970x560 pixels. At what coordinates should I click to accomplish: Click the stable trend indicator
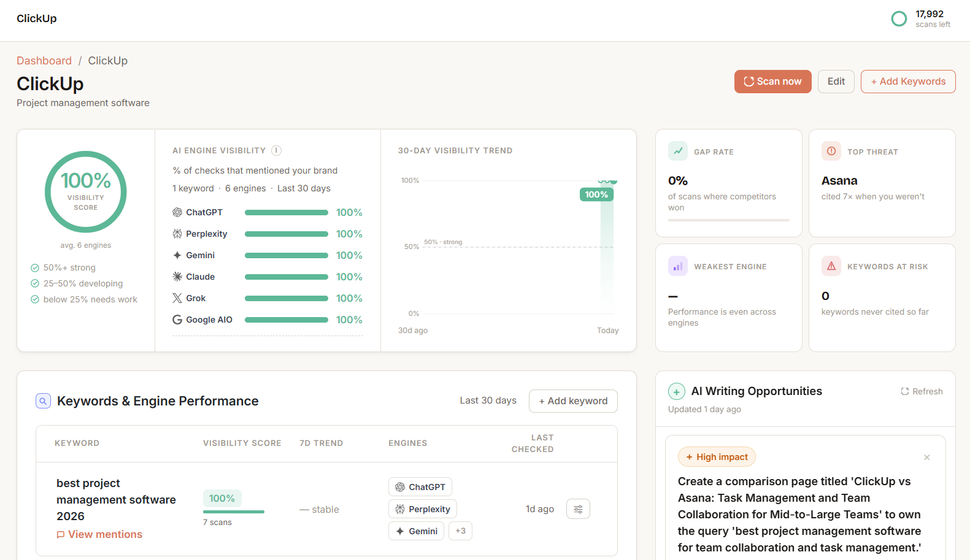tap(319, 510)
